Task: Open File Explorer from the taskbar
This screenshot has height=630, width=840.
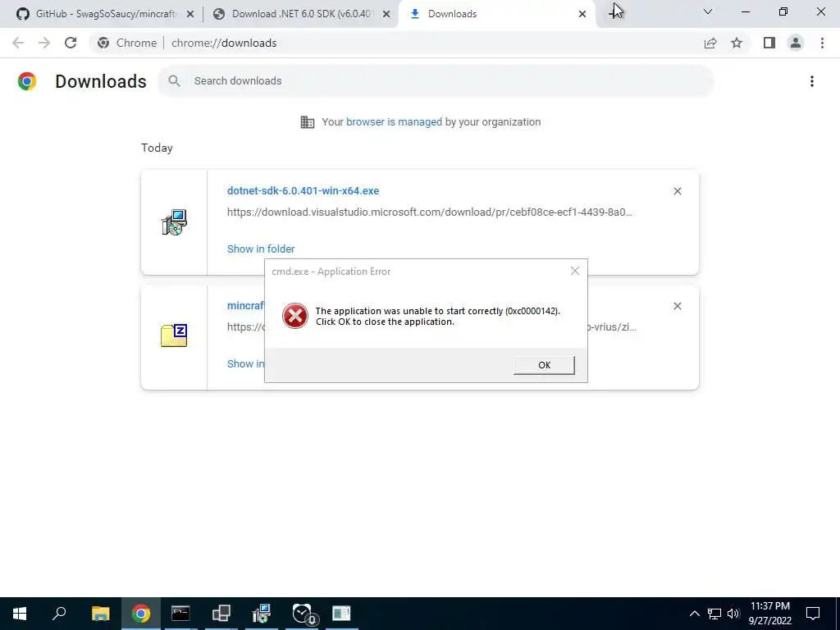Action: (100, 614)
